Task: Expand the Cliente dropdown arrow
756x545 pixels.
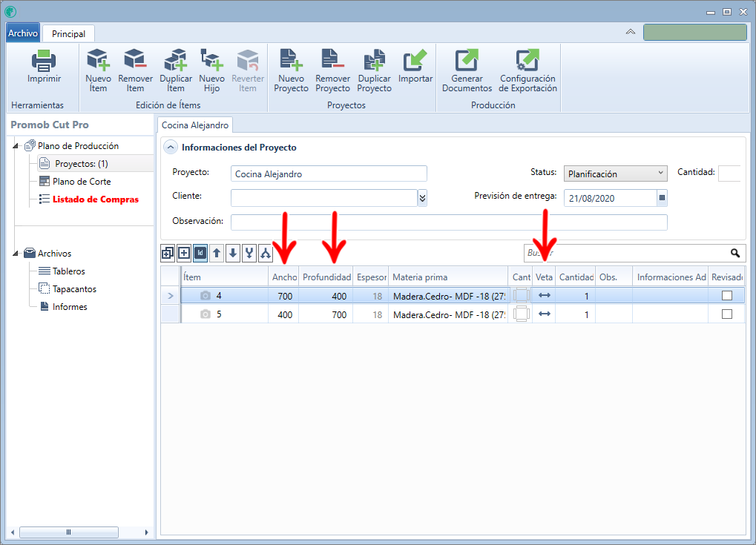Action: (x=422, y=198)
